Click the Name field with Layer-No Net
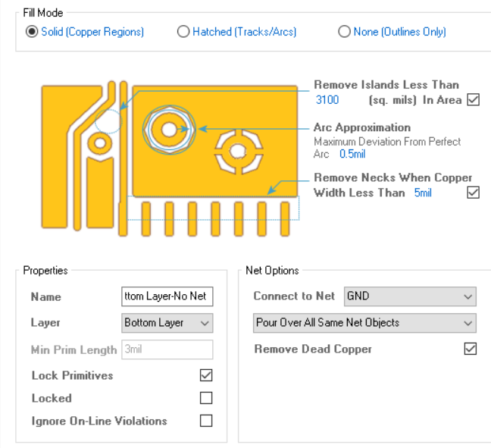491x448 pixels. coord(167,296)
